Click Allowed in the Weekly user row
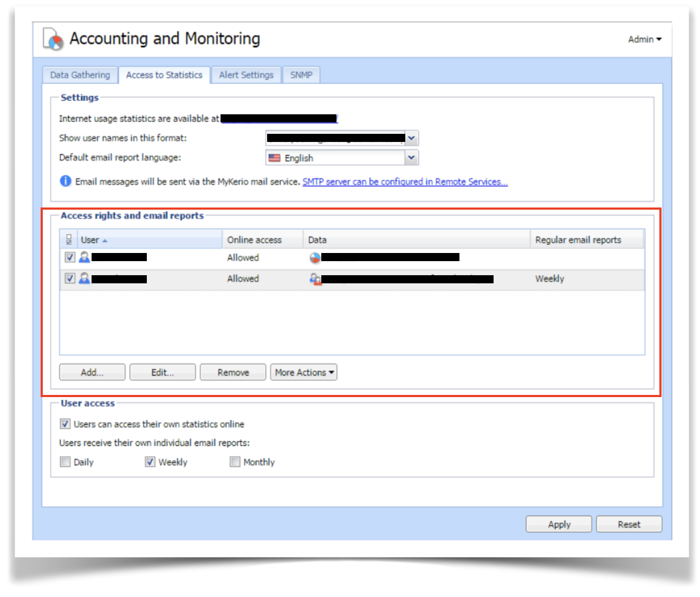700x597 pixels. click(x=243, y=278)
